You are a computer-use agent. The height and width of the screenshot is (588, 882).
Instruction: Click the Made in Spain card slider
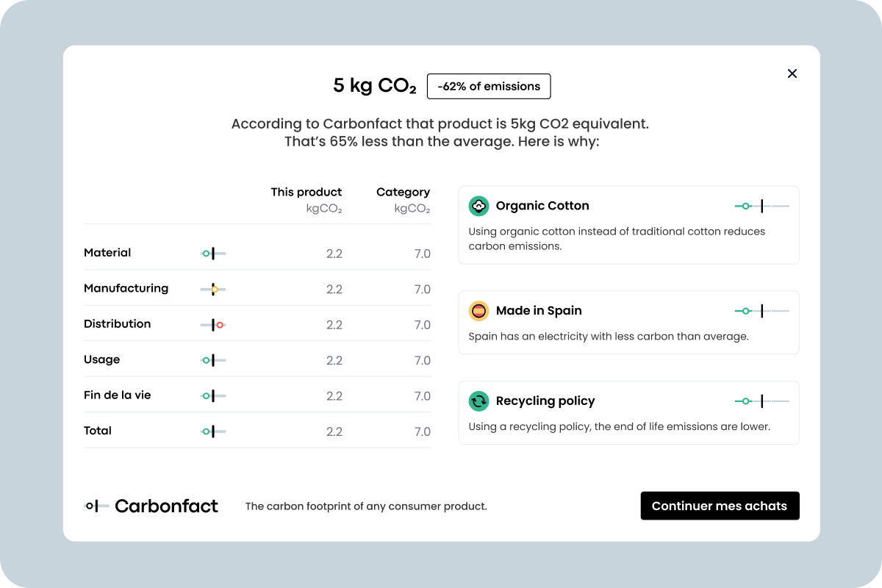[761, 312]
